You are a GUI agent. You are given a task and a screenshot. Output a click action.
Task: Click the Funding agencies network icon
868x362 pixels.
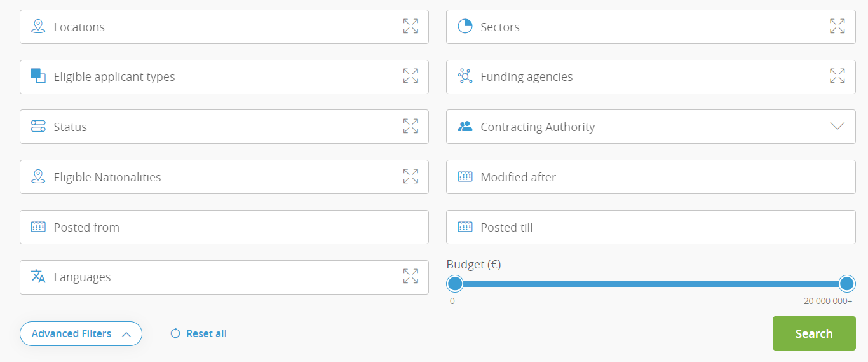click(x=465, y=76)
